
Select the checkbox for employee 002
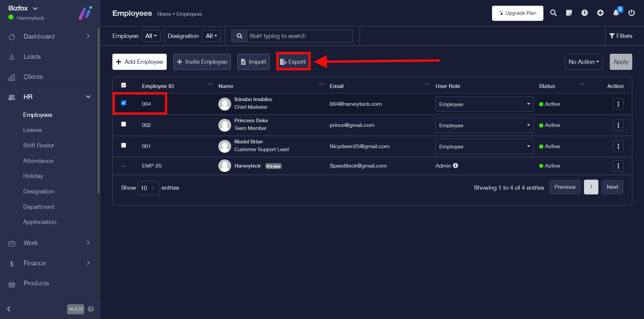click(123, 124)
